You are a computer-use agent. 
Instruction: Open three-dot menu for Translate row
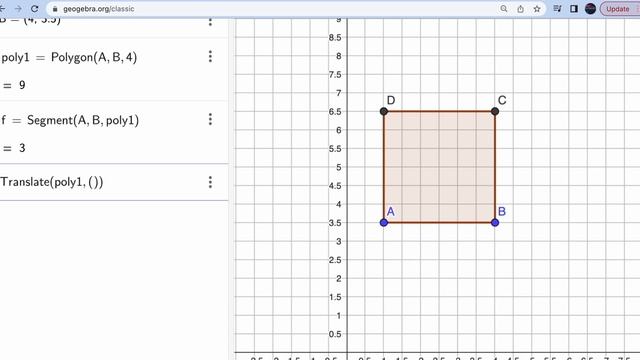coord(210,182)
